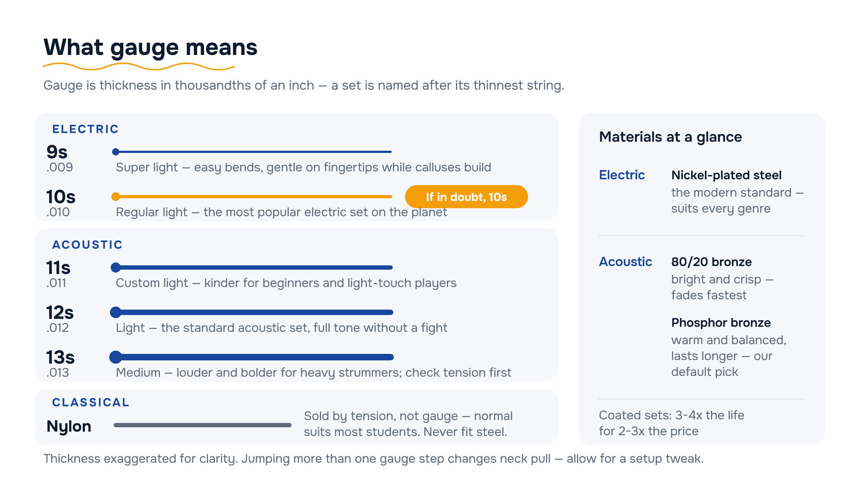Click the 'If in doubt, 10s' badge
The width and height of the screenshot is (868, 488).
pyautogui.click(x=466, y=197)
